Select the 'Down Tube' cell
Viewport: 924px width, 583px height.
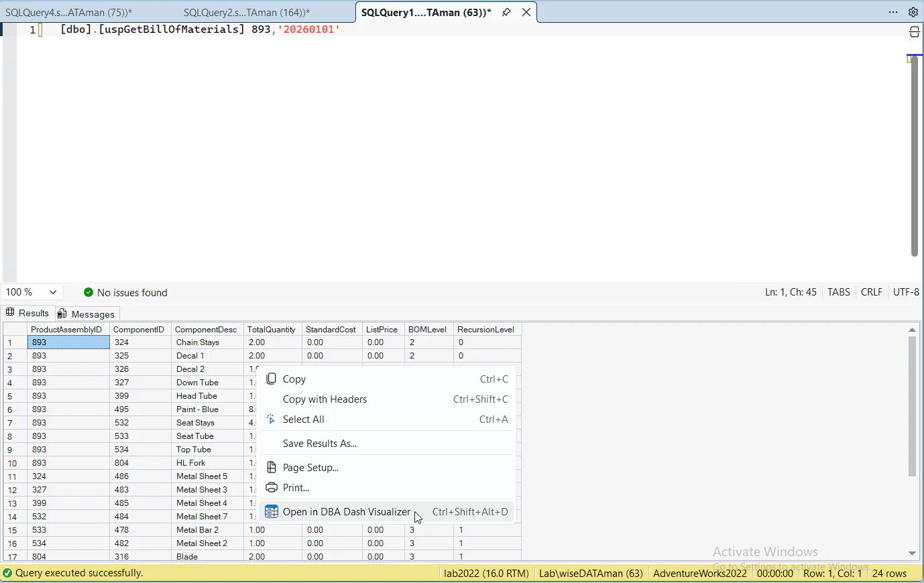pyautogui.click(x=207, y=383)
